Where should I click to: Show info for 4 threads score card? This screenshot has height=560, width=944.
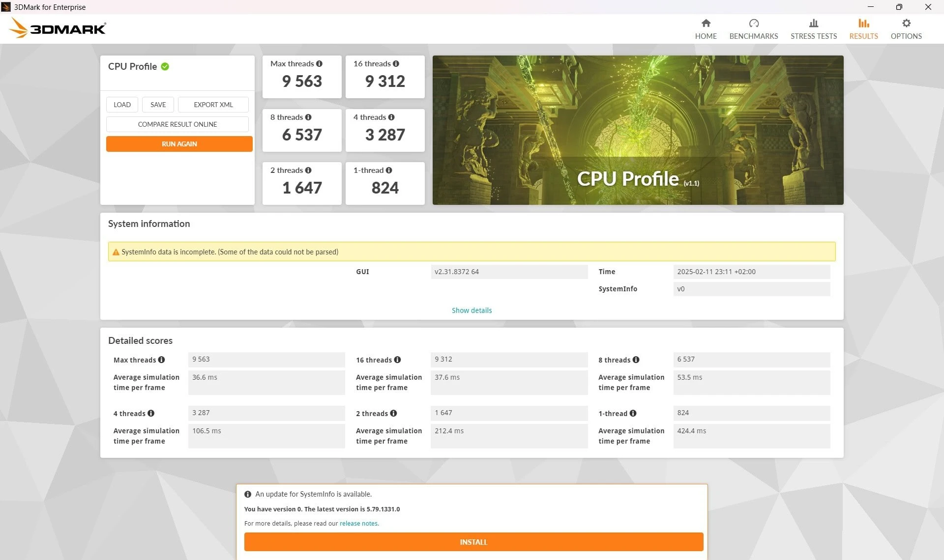coord(391,117)
